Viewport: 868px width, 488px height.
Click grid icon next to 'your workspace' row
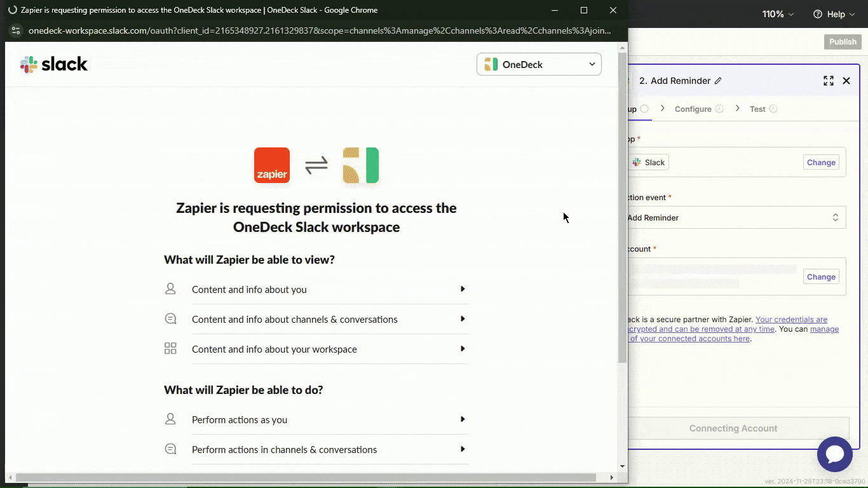170,348
